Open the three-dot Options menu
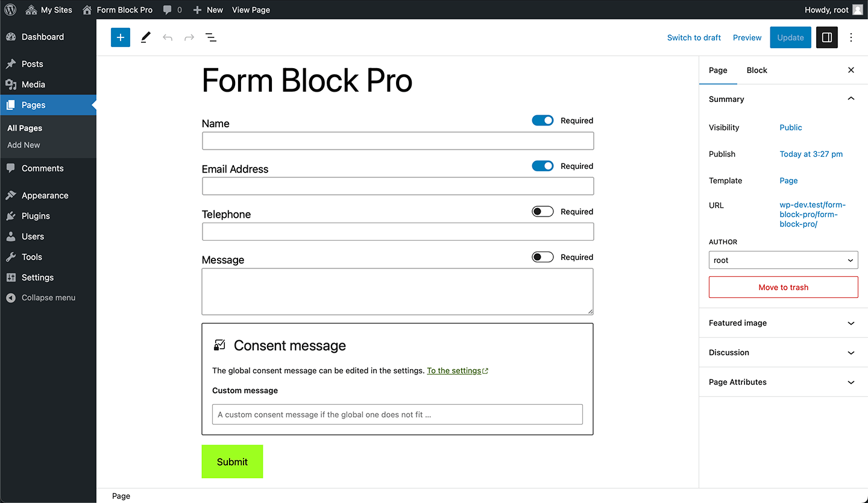 click(x=851, y=37)
